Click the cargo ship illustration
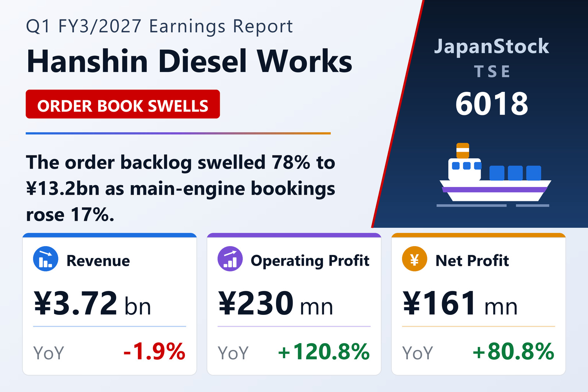The image size is (588, 392). tap(494, 175)
